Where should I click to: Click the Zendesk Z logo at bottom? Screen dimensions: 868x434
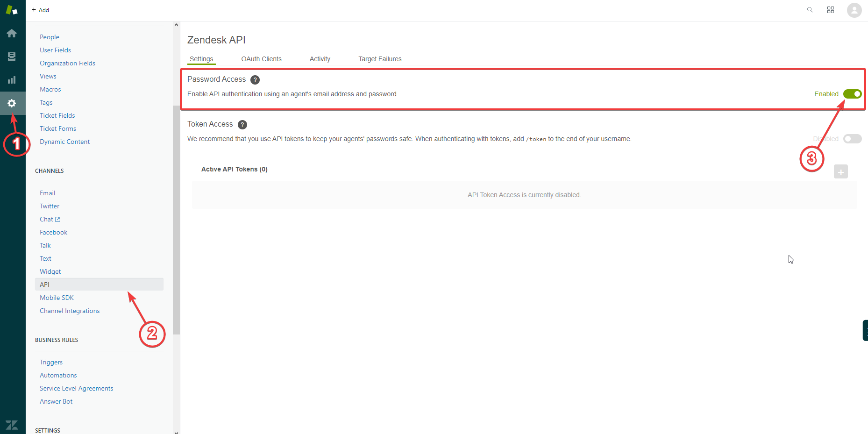tap(12, 425)
